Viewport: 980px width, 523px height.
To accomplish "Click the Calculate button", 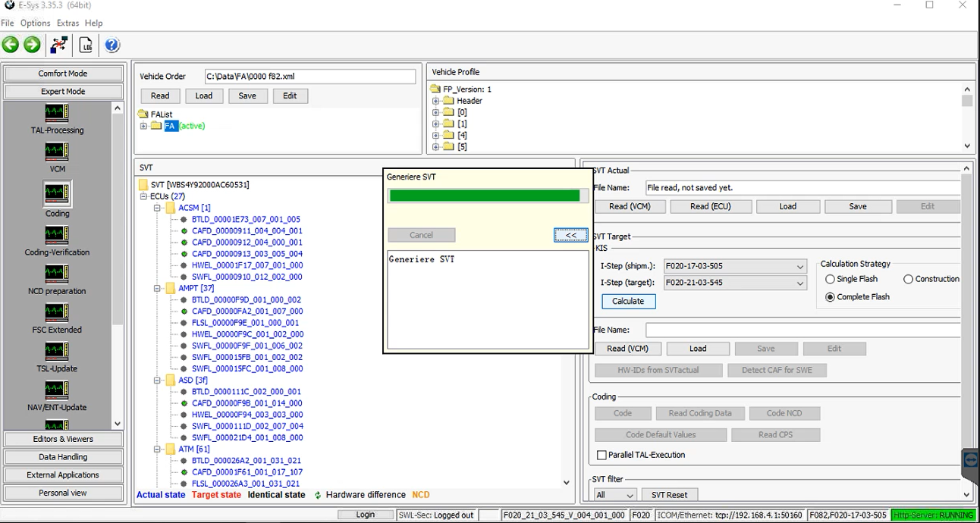I will pos(628,301).
